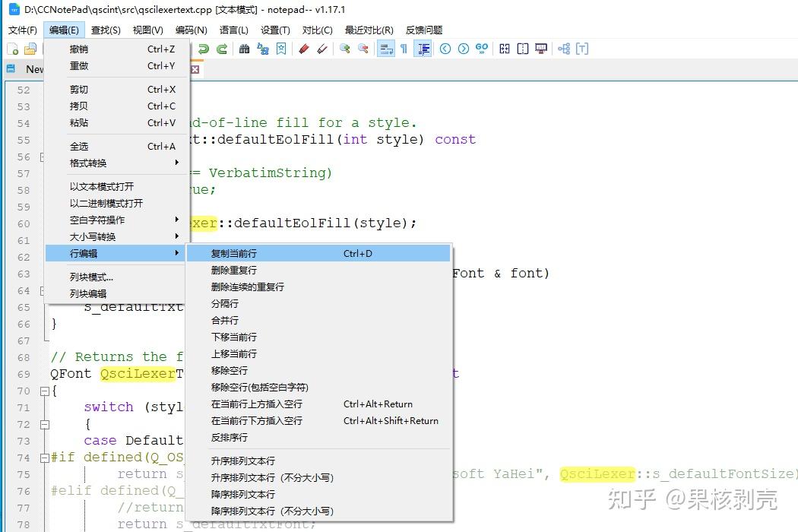
Task: Toggle the indent guide toolbar icon
Action: tap(424, 49)
